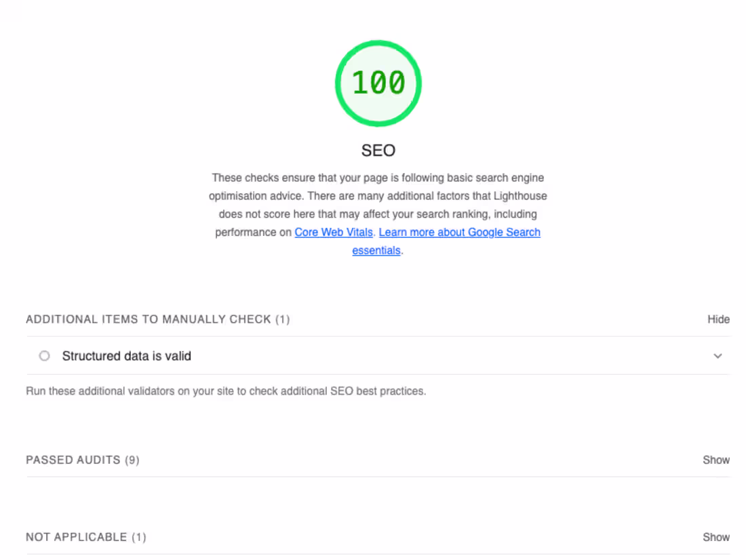The image size is (746, 560).
Task: Toggle the Passed Audits section with Show
Action: 716,460
